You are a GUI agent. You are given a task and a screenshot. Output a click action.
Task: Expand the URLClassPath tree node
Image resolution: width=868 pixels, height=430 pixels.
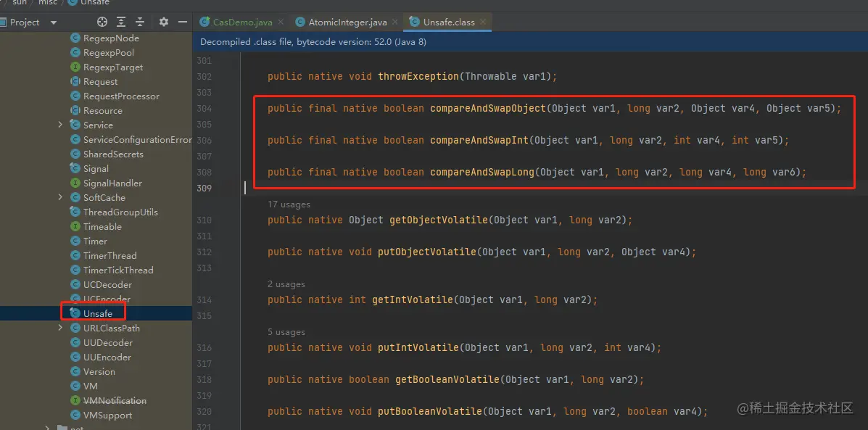(x=60, y=328)
